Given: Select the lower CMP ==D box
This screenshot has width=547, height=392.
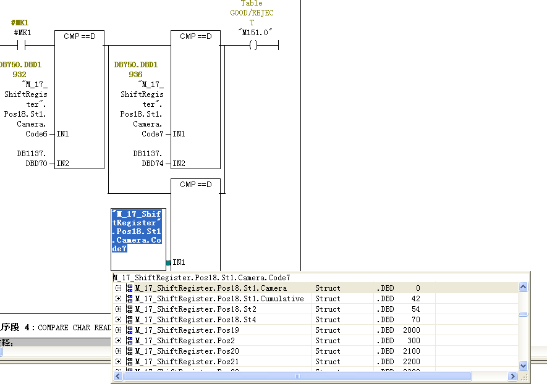Looking at the screenshot, I should [196, 225].
